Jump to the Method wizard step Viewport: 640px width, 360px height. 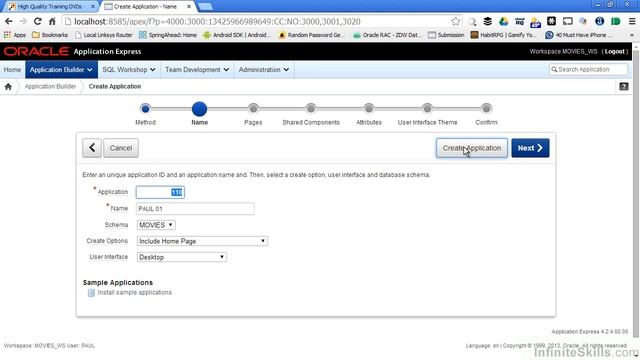coord(145,109)
